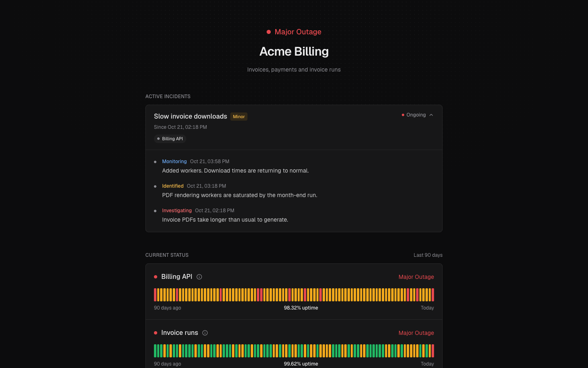Click the Oct 21, 03:58 PM timestamp

click(x=209, y=162)
